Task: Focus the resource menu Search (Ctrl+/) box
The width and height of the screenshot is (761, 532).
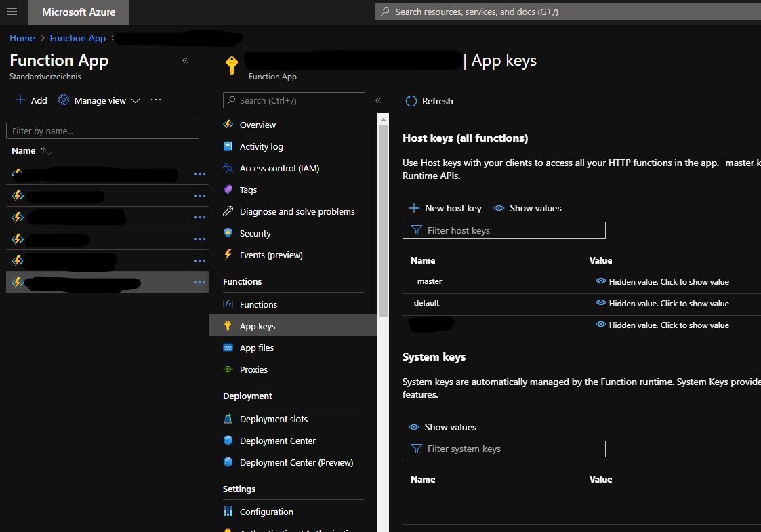Action: click(x=293, y=100)
